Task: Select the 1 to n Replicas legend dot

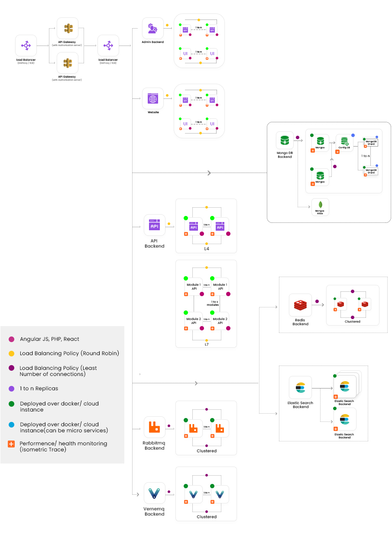Action: click(x=11, y=389)
